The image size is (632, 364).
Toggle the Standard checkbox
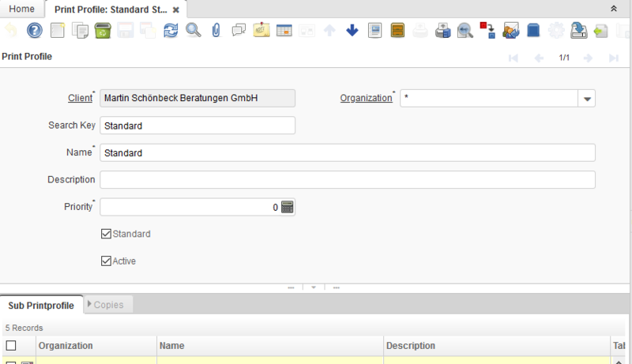tap(107, 235)
